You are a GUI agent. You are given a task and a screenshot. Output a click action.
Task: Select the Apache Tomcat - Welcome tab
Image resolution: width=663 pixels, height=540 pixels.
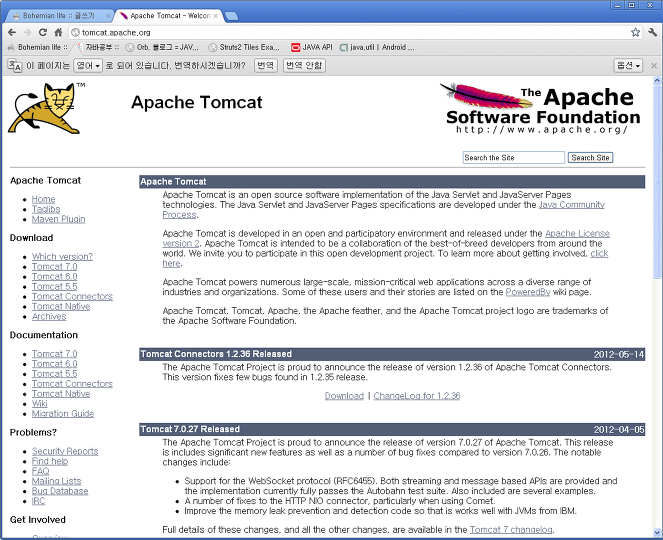tap(169, 16)
